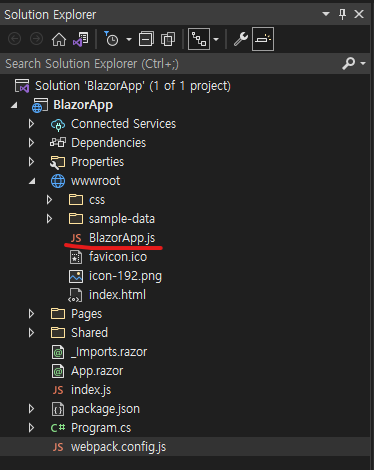Expand the Properties node
The image size is (374, 470).
coord(31,162)
